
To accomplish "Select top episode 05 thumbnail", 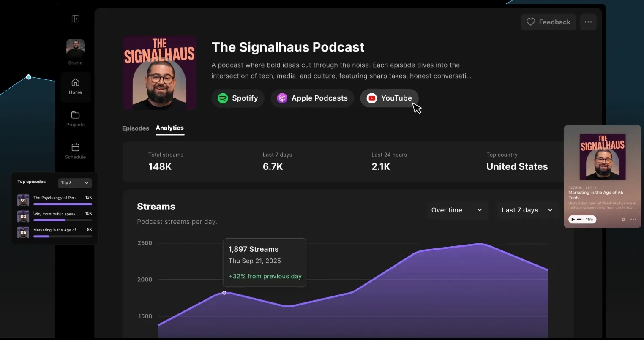I will (x=23, y=232).
